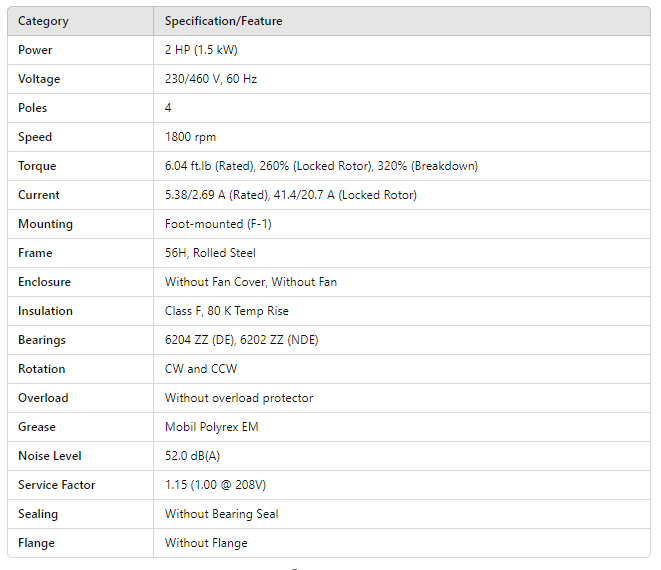
Task: Click the Foot-mounted (F-1) value
Action: [x=219, y=224]
